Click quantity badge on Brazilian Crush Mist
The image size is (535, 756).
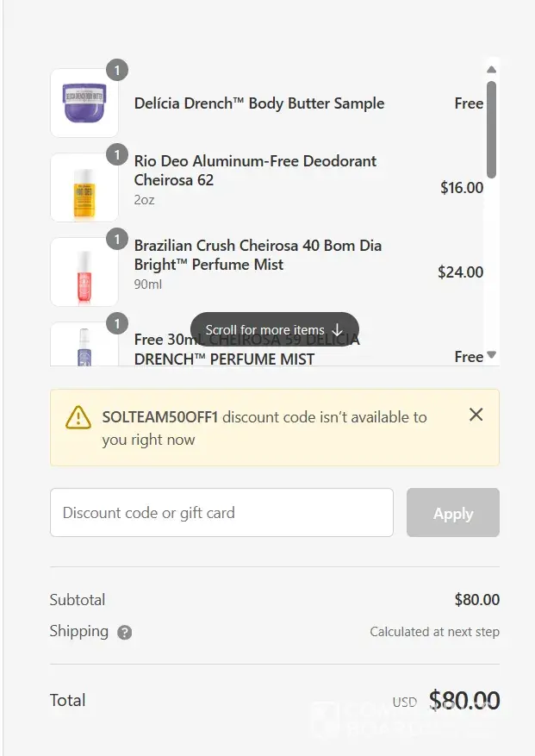117,239
